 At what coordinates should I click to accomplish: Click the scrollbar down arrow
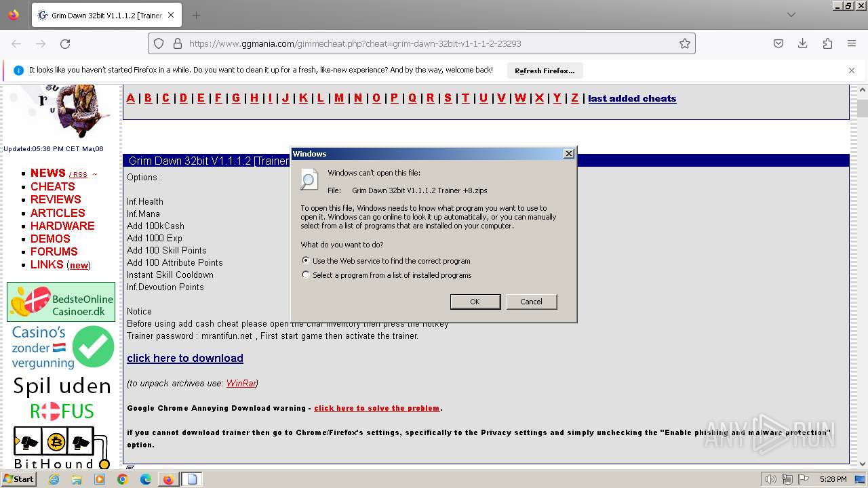(x=862, y=464)
